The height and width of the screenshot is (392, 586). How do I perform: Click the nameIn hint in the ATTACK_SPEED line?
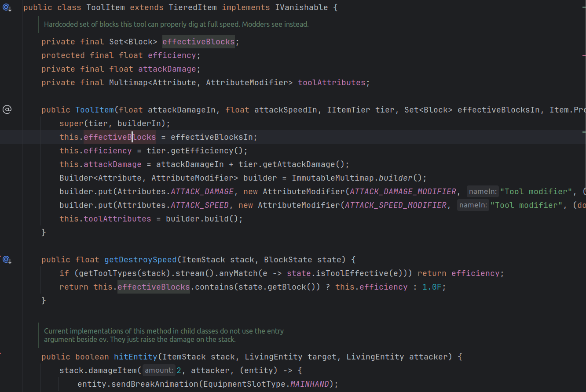[x=473, y=205]
